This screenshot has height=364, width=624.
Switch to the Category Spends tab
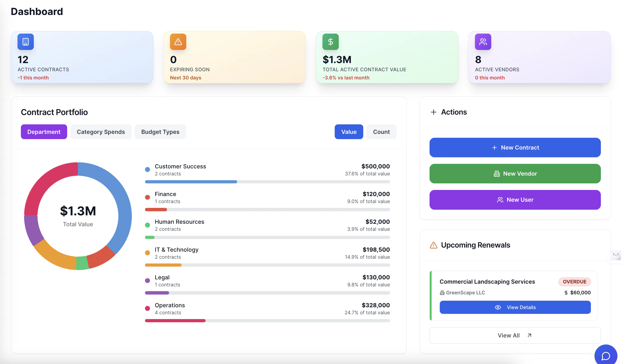[101, 132]
